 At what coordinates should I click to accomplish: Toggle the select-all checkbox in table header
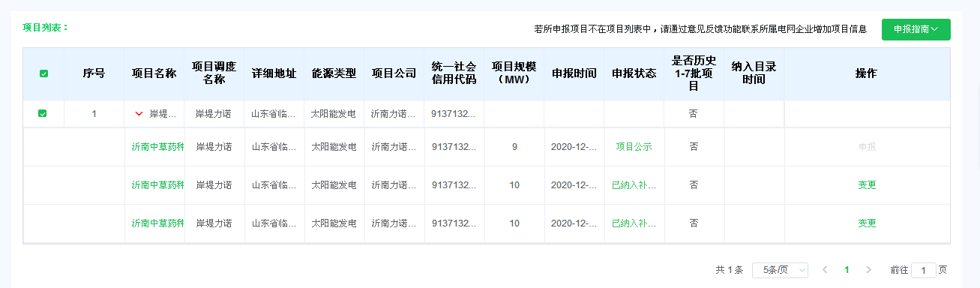pos(43,73)
